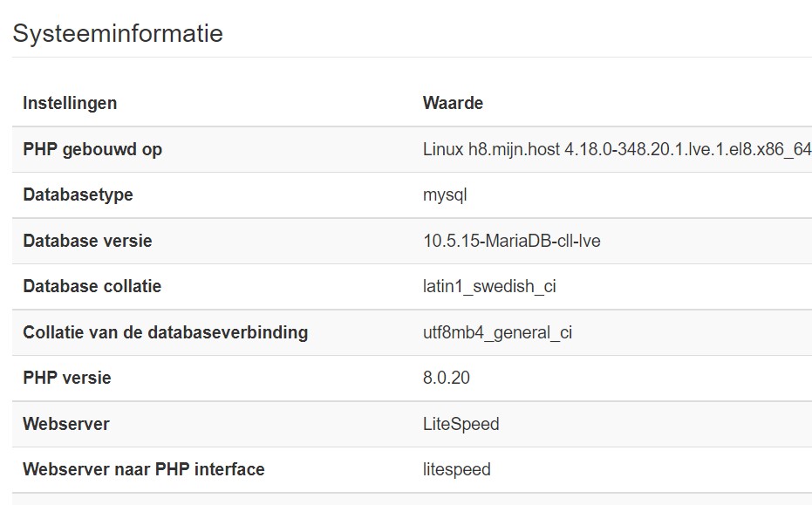Click the Systeeminformatie heading

pos(118,34)
